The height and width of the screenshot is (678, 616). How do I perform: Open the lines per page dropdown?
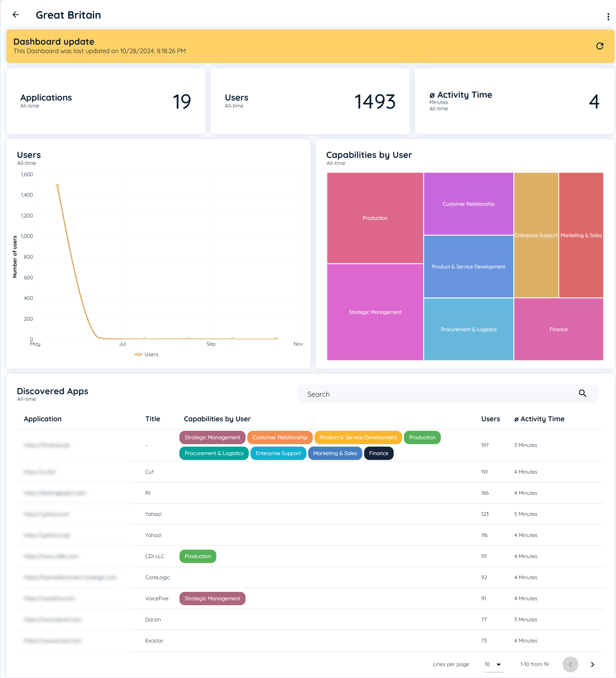click(494, 664)
